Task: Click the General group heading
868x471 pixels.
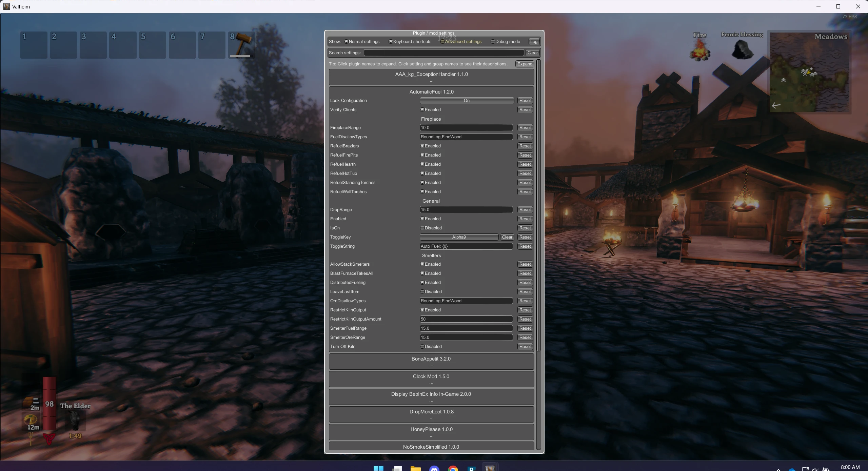Action: point(431,201)
